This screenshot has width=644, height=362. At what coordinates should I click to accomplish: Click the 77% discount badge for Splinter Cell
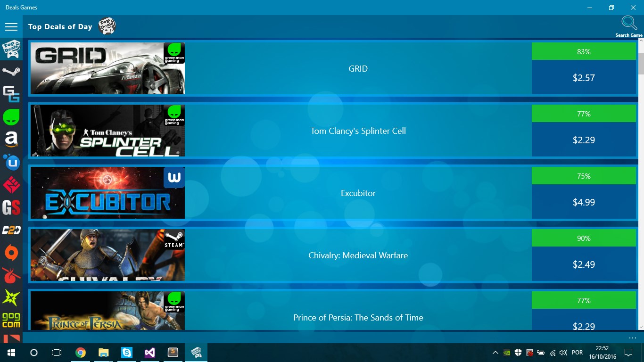tap(584, 114)
